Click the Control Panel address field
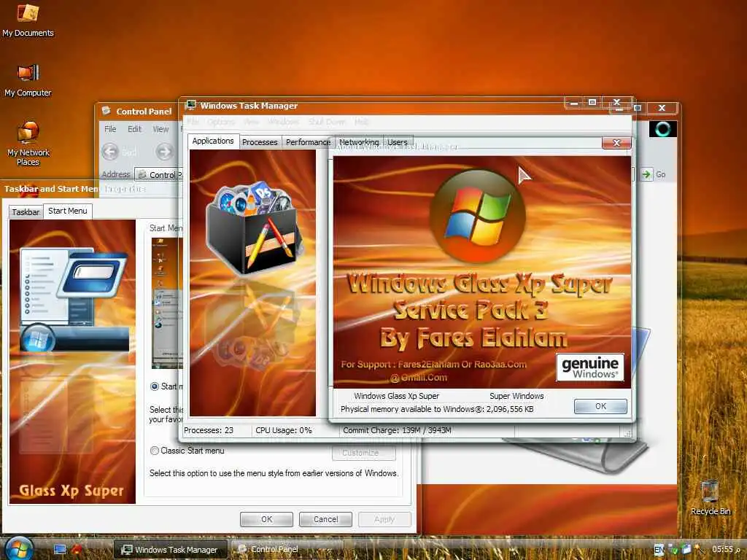 [158, 175]
